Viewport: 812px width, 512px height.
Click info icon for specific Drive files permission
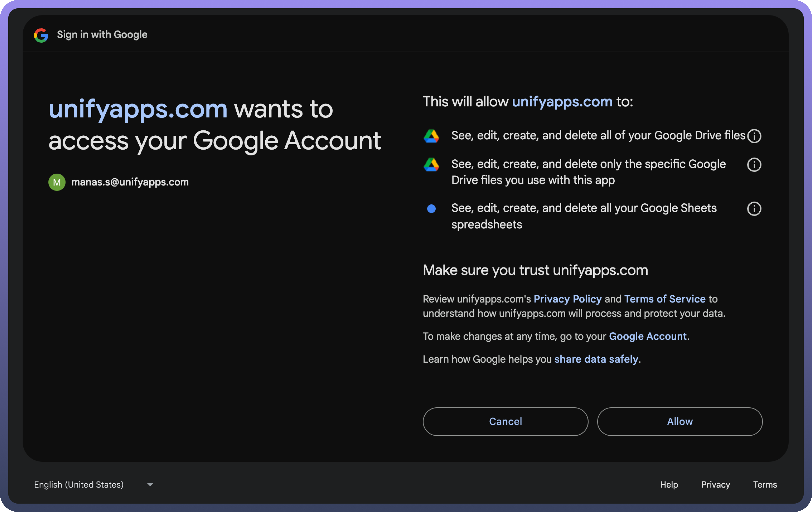click(754, 165)
